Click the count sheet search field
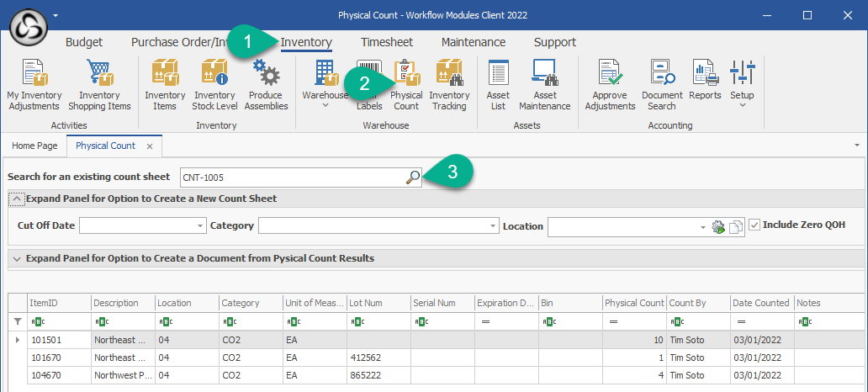 tap(290, 177)
